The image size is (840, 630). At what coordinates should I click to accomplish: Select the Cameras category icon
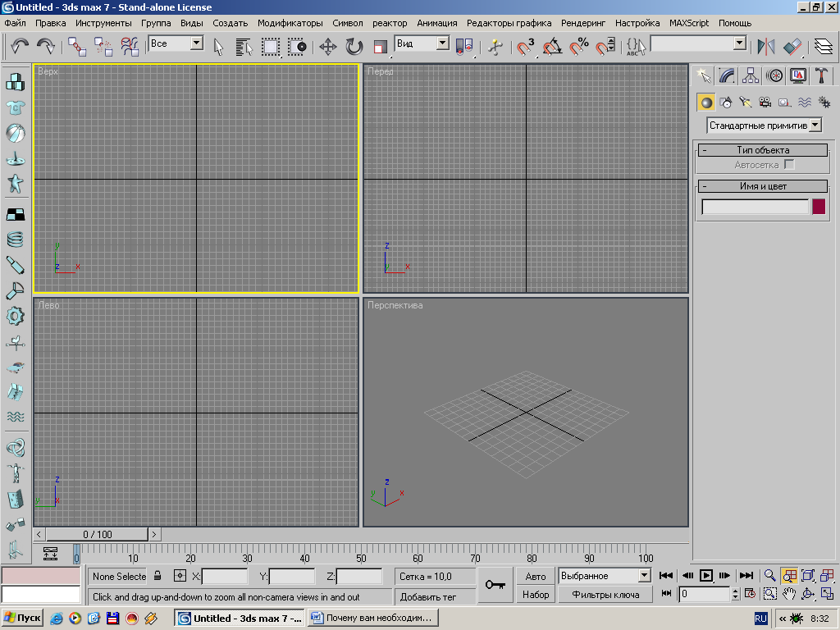pos(765,103)
